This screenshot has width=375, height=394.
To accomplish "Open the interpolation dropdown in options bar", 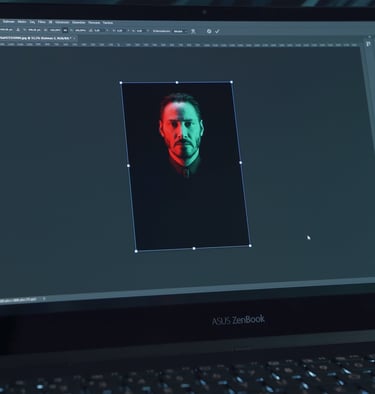I will click(x=180, y=31).
